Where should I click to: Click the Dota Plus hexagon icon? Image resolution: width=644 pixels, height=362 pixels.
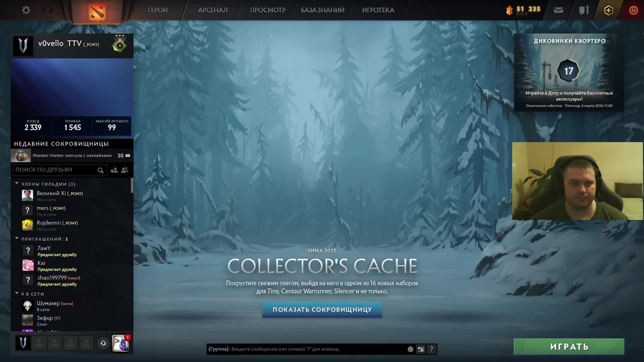coord(608,10)
